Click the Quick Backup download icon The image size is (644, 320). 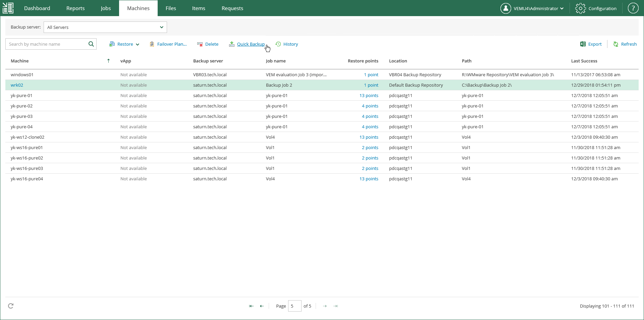(232, 44)
